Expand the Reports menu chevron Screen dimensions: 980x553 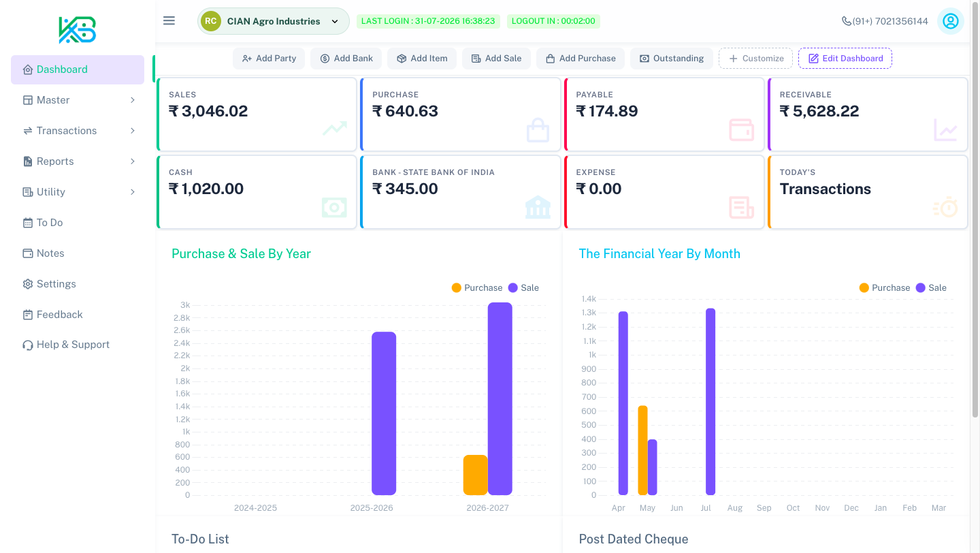[x=132, y=161]
